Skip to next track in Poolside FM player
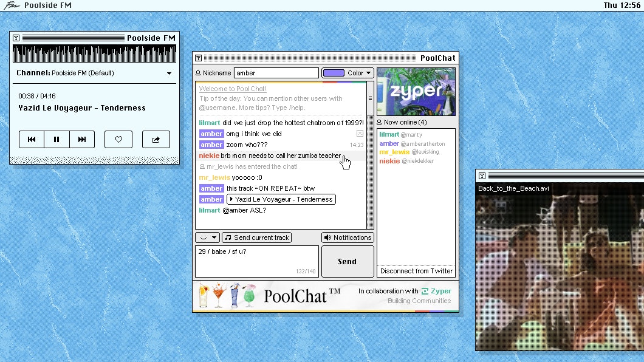This screenshot has height=362, width=644. tap(82, 140)
